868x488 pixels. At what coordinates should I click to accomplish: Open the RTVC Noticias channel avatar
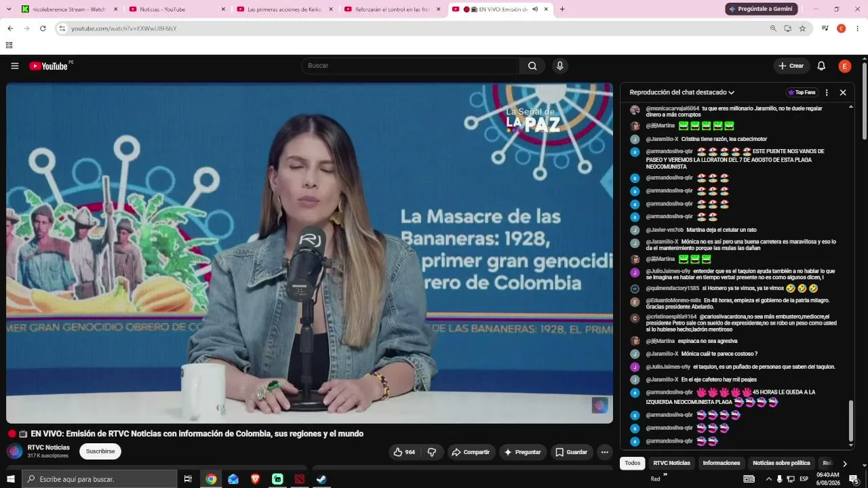coord(14,451)
